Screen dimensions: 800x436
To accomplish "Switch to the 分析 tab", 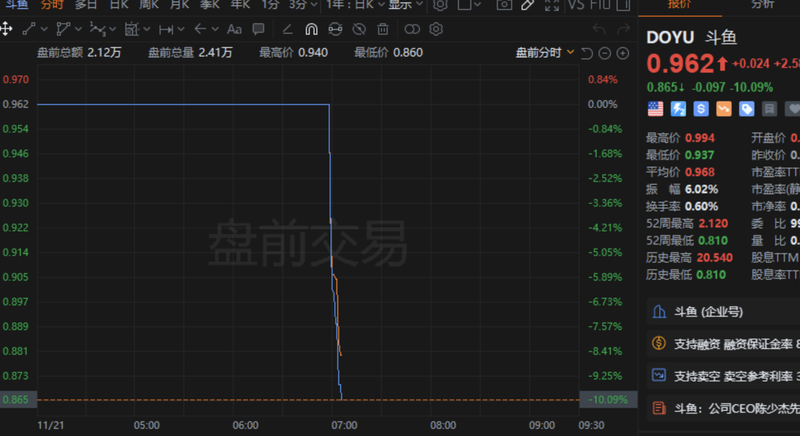I will 762,4.
